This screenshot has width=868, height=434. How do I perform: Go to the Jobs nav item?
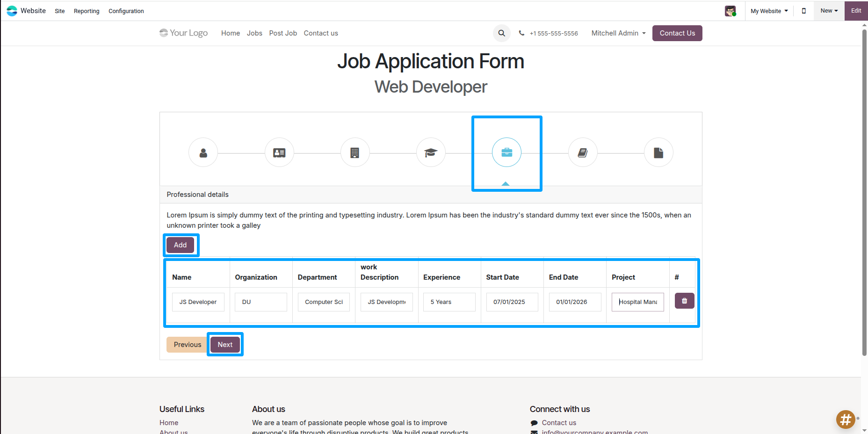[254, 33]
